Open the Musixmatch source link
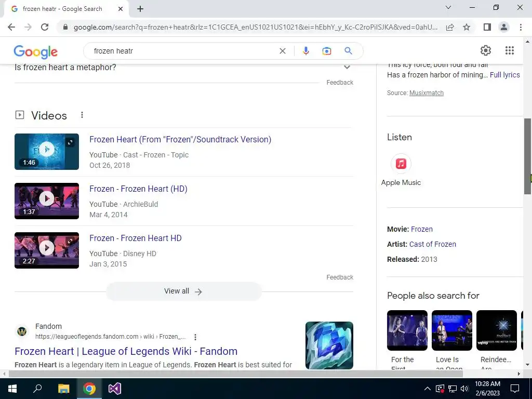532x399 pixels. pyautogui.click(x=426, y=93)
